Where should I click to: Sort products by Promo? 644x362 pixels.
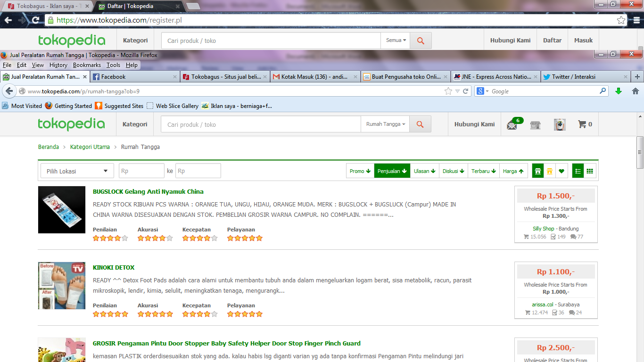pyautogui.click(x=360, y=171)
